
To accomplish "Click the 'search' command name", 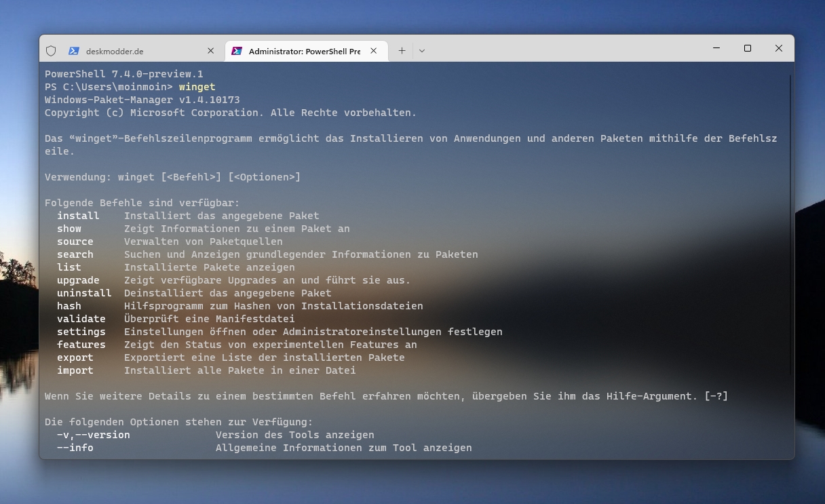I will pyautogui.click(x=75, y=254).
